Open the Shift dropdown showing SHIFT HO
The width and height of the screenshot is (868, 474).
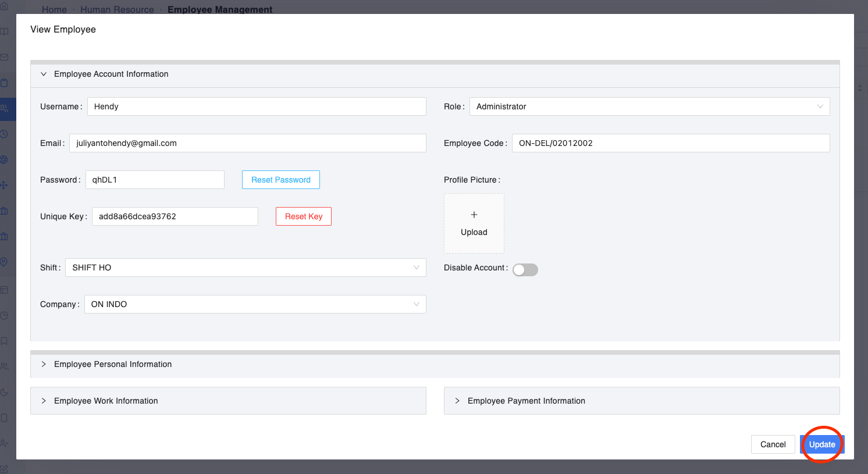click(x=245, y=268)
